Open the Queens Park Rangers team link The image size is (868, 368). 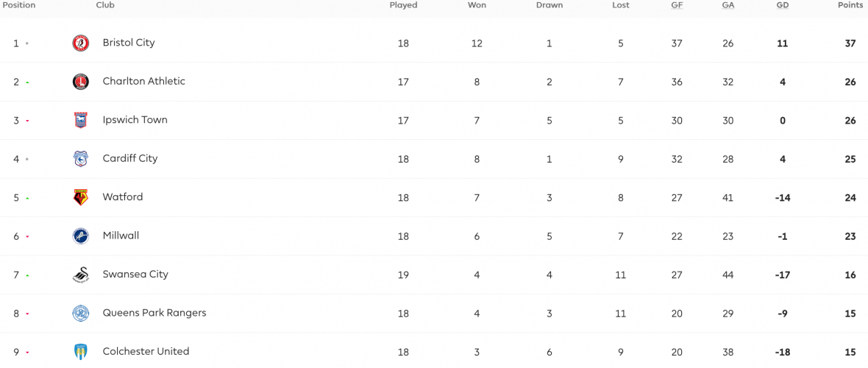click(x=154, y=313)
